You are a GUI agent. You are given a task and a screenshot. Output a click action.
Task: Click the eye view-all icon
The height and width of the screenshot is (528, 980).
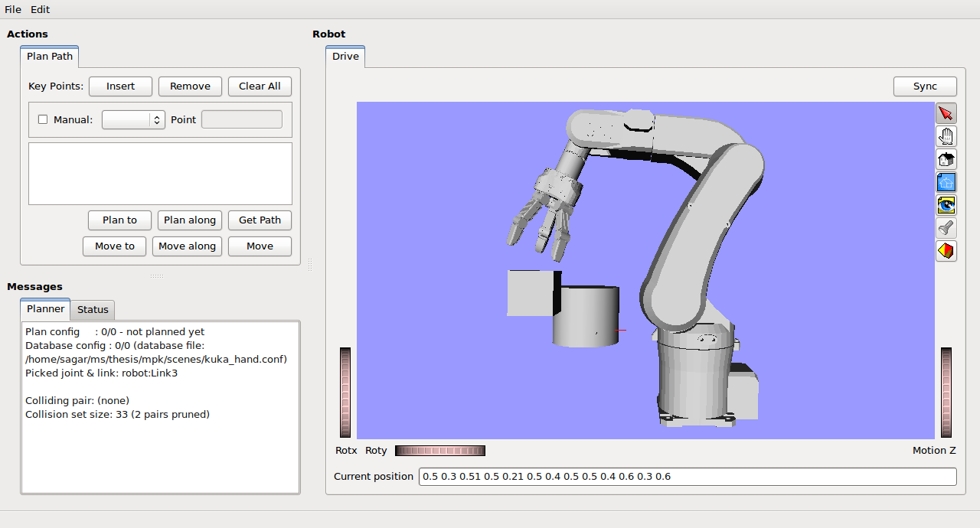(946, 205)
